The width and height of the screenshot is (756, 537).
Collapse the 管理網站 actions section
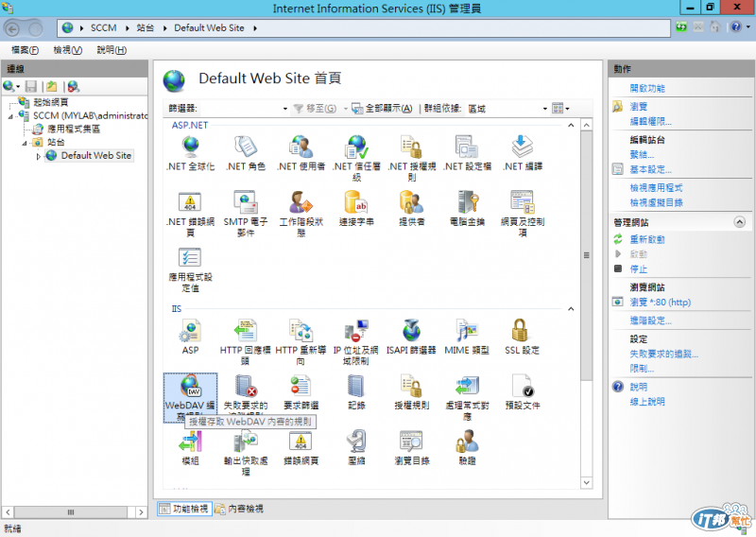tap(739, 222)
